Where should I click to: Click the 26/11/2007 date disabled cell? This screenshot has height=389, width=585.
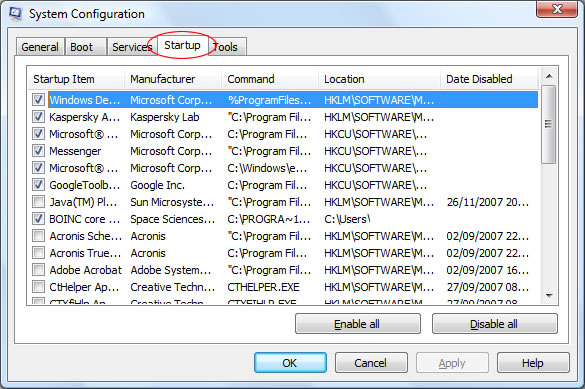488,202
